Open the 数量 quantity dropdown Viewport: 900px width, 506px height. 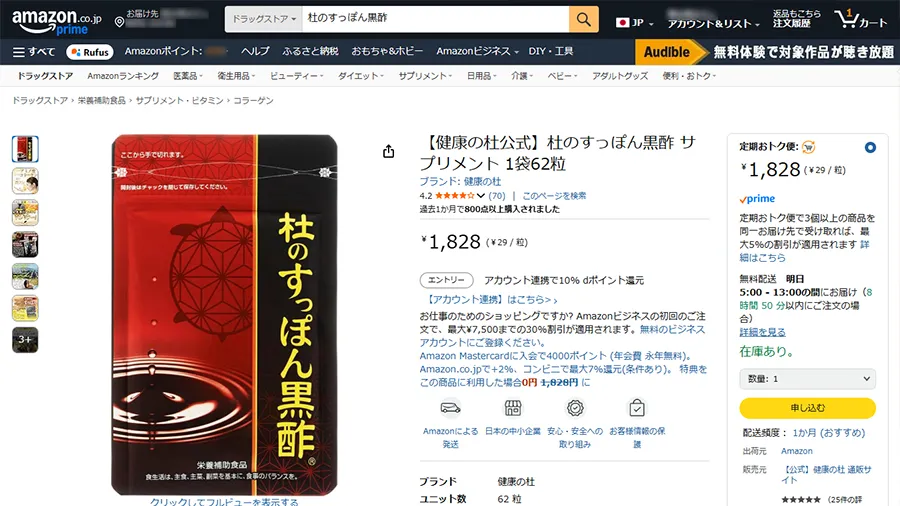point(807,379)
